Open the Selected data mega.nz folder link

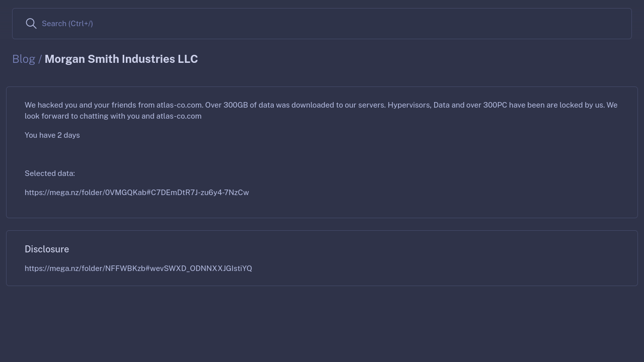137,193
